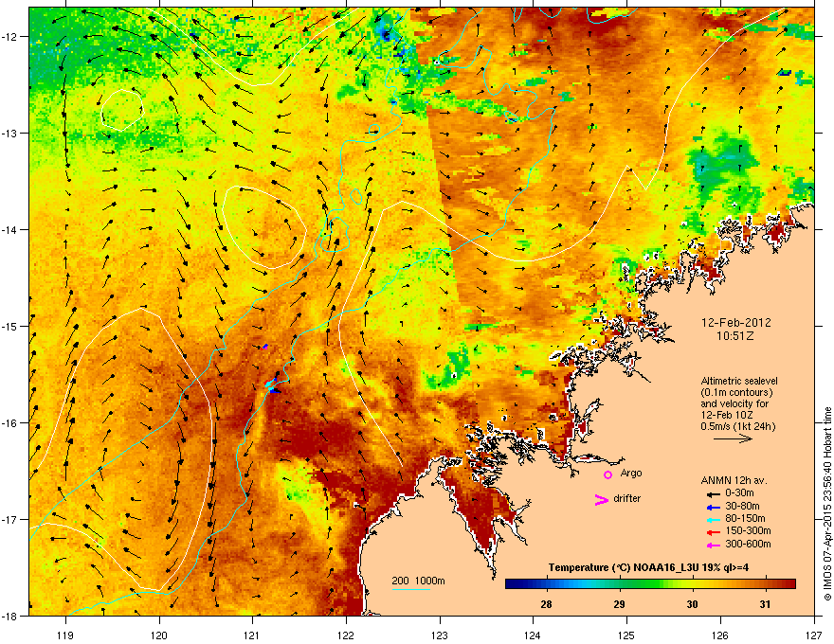Click the '0-30m' depth label
The height and width of the screenshot is (644, 834).
point(739,493)
